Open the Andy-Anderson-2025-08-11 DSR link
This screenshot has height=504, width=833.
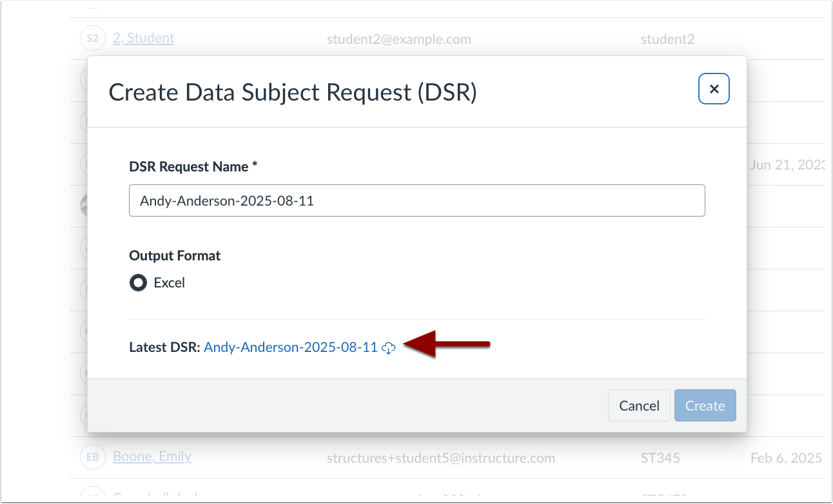[291, 347]
